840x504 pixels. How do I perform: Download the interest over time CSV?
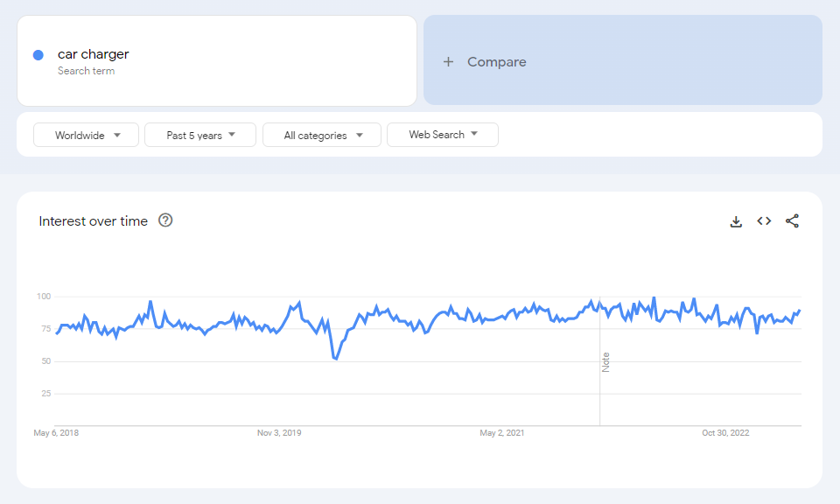[x=736, y=221]
